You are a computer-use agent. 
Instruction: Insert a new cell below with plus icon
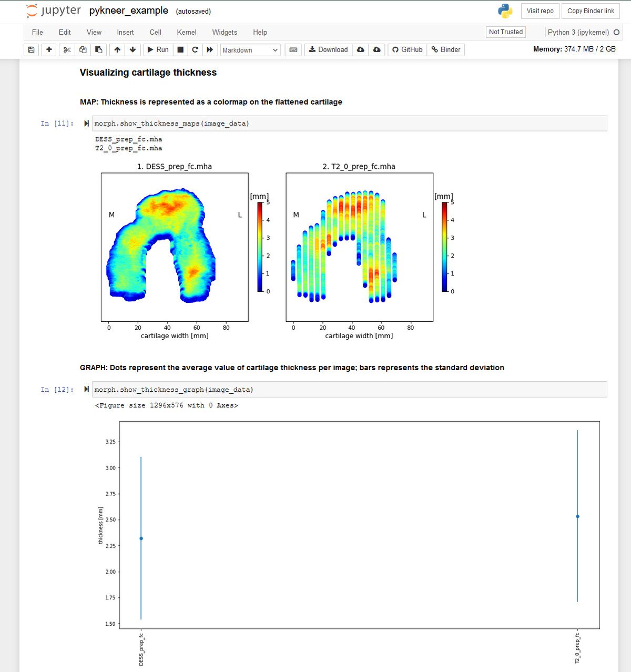pyautogui.click(x=48, y=49)
